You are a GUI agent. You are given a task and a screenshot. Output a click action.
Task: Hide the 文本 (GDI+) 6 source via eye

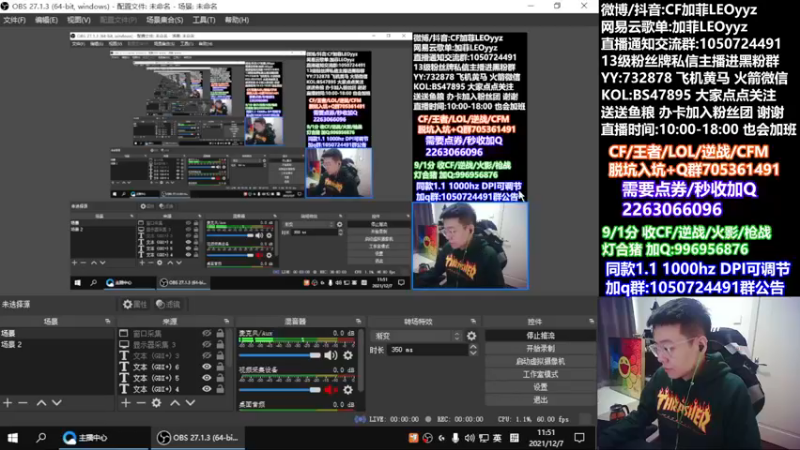(x=207, y=367)
